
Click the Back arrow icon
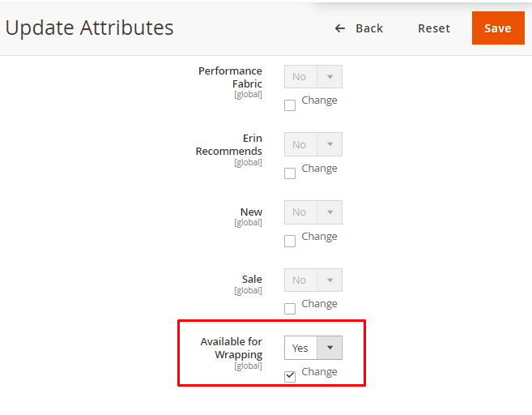pos(340,28)
